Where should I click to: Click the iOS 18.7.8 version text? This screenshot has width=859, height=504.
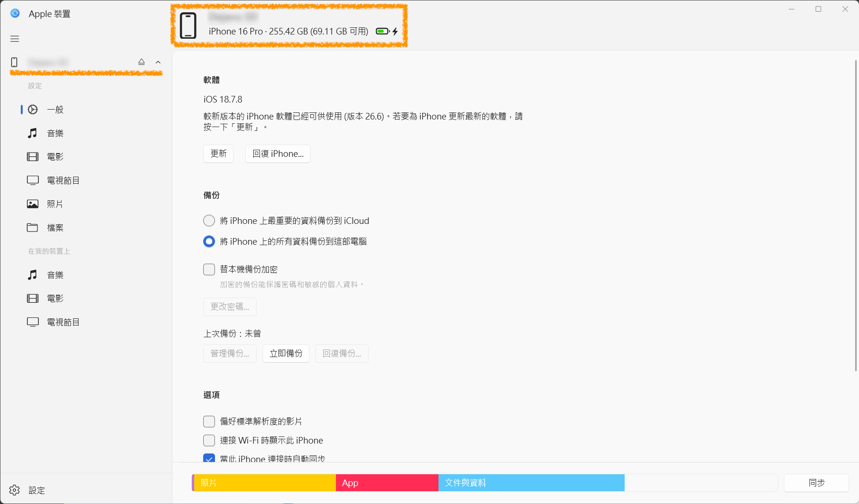click(x=223, y=99)
